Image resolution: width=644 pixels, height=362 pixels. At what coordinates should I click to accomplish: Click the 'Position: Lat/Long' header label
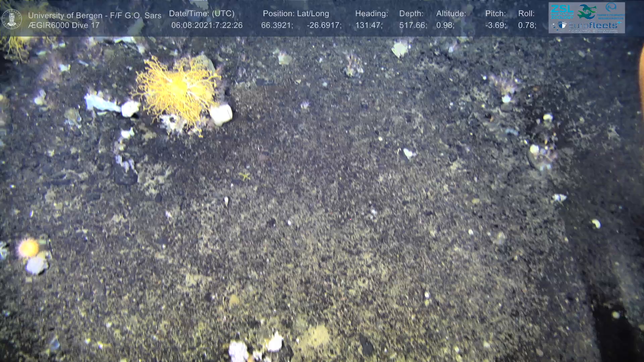pyautogui.click(x=296, y=13)
